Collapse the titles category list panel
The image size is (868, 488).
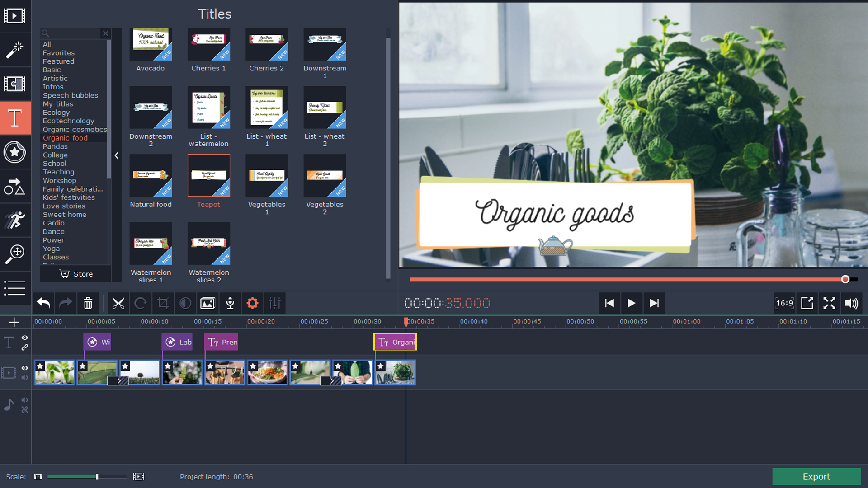pyautogui.click(x=117, y=155)
